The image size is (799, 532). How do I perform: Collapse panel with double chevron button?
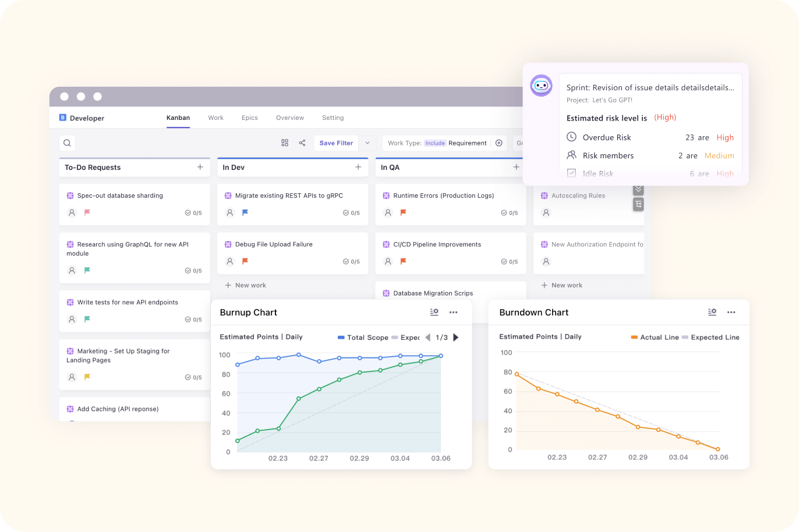pos(638,190)
